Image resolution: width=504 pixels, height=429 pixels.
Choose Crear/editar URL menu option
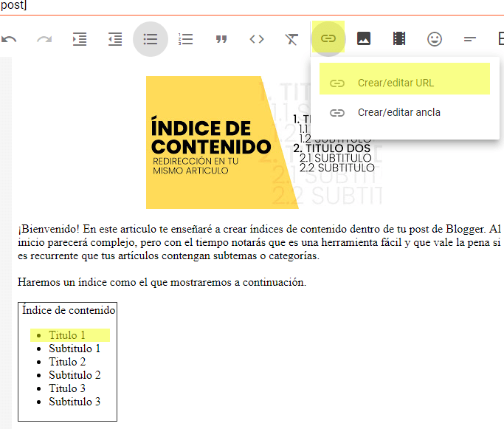click(x=404, y=83)
